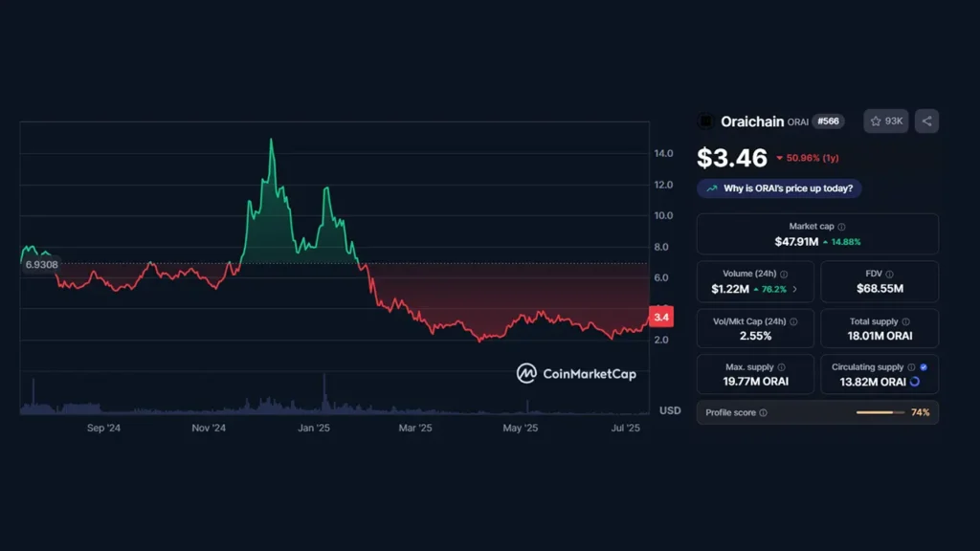Open FDV info icon
The width and height of the screenshot is (980, 551).
[x=889, y=275]
